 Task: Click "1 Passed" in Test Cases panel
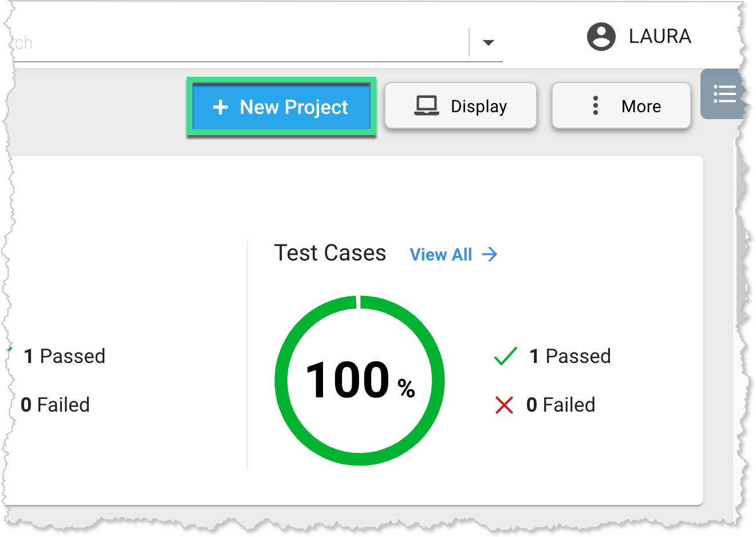coord(570,356)
